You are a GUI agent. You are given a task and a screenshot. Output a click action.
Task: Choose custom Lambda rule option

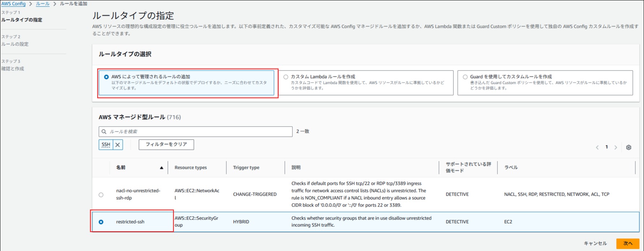286,77
